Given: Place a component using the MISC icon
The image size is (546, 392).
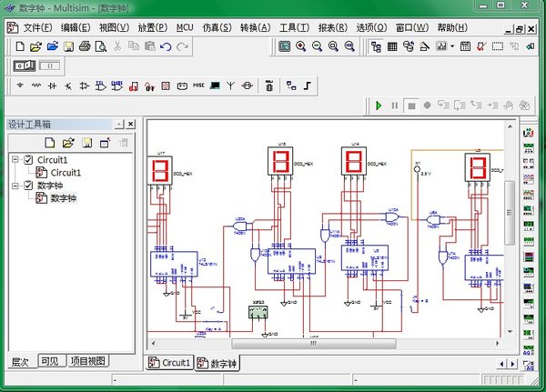Looking at the screenshot, I should (198, 85).
